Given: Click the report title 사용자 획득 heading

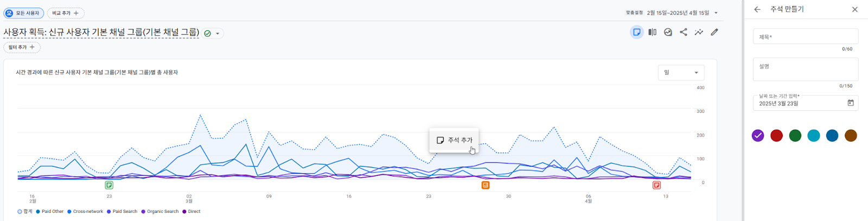Looking at the screenshot, I should (x=101, y=33).
